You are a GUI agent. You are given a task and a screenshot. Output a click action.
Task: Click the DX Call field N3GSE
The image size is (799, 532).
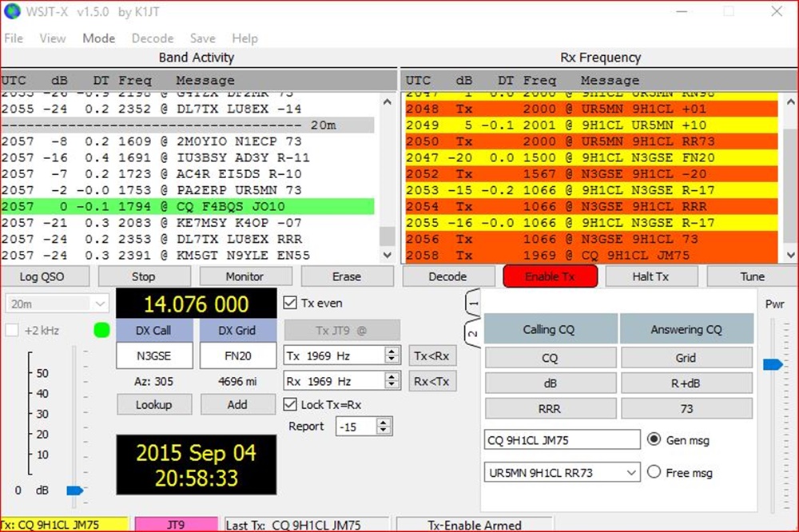[154, 356]
